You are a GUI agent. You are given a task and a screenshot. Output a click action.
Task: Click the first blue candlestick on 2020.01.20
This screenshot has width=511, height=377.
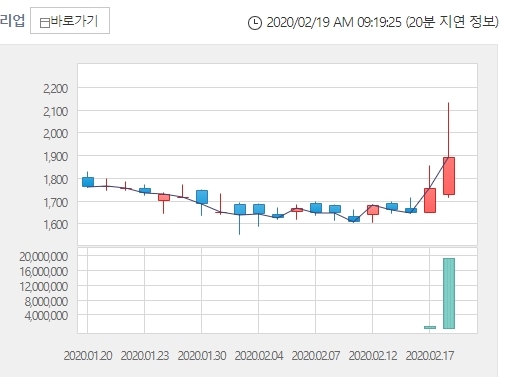coord(88,182)
